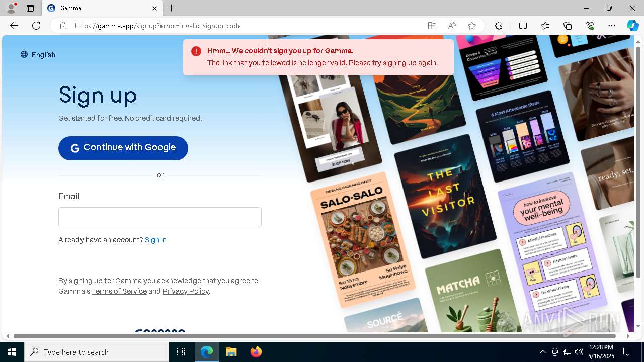Close the Gamma tab

pyautogui.click(x=154, y=8)
